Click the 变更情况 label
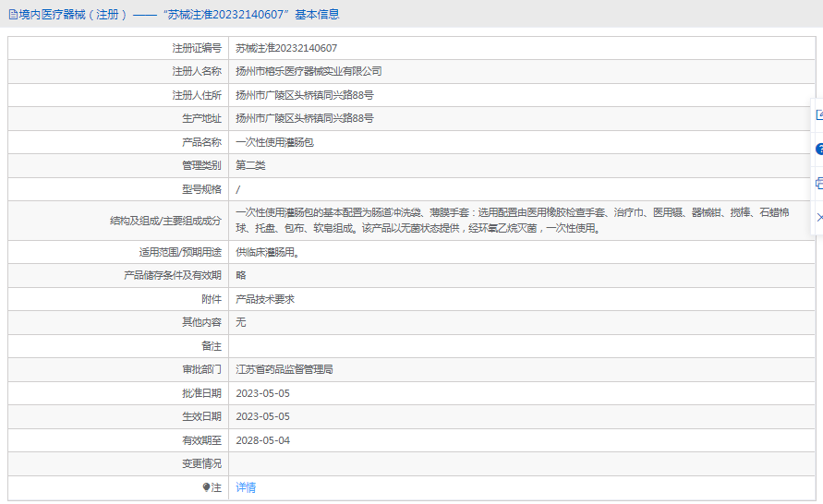The height and width of the screenshot is (504, 823). click(201, 463)
